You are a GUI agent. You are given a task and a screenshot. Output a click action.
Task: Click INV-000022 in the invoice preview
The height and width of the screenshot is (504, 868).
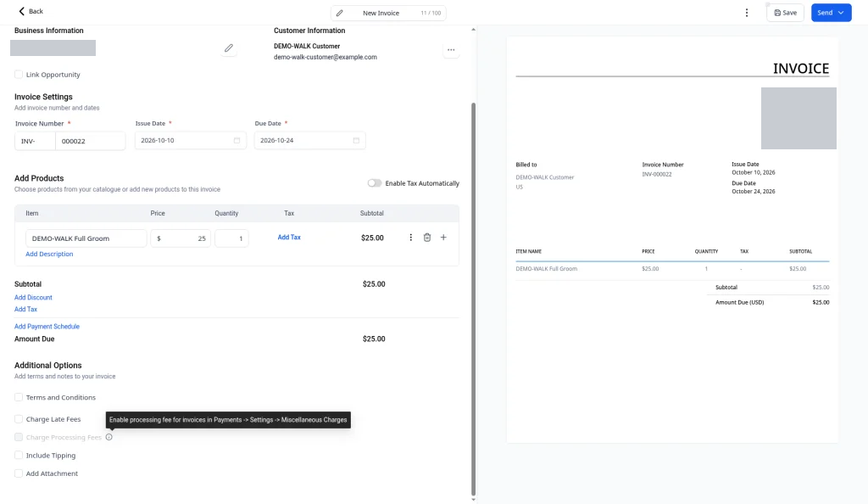pos(657,174)
